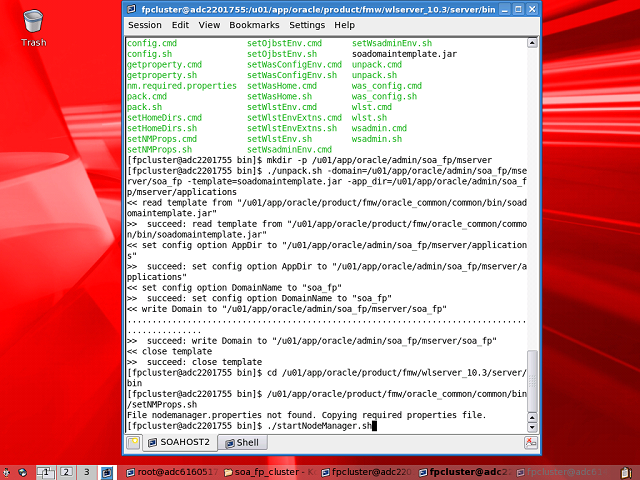The height and width of the screenshot is (480, 640).
Task: Click the globe browser icon in the taskbar
Action: pos(23,472)
